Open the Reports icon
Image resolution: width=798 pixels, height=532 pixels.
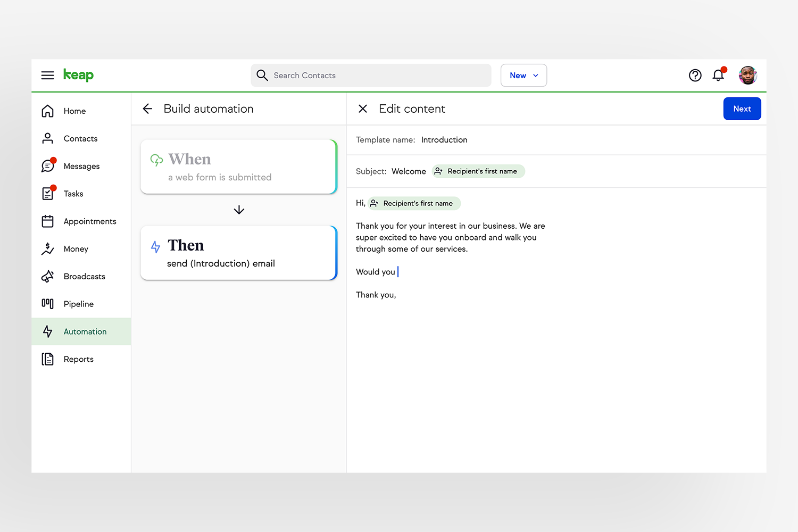(x=47, y=359)
